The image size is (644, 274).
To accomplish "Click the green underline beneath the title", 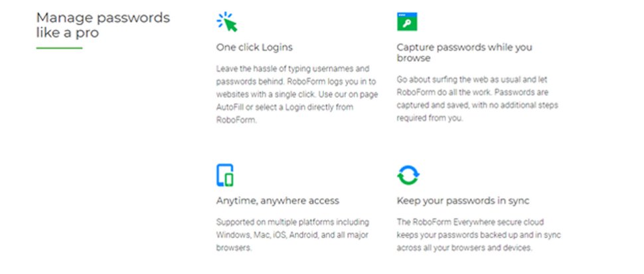I will tap(59, 48).
